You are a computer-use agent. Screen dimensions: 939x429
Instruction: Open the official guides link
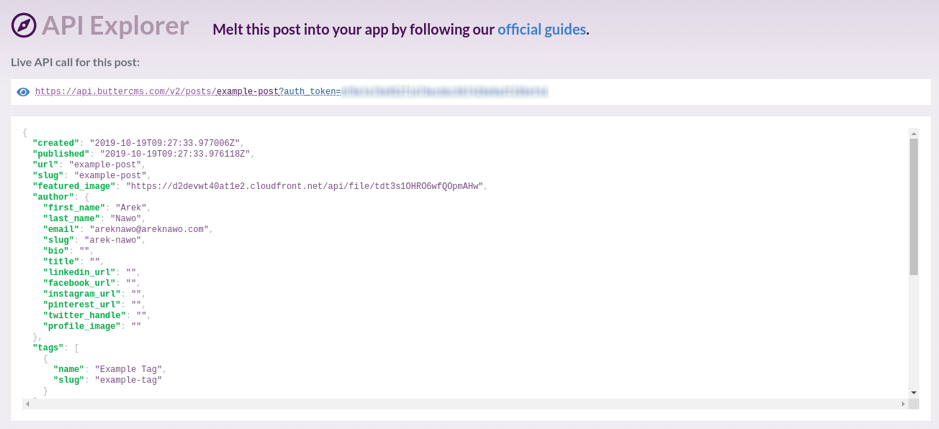(541, 29)
